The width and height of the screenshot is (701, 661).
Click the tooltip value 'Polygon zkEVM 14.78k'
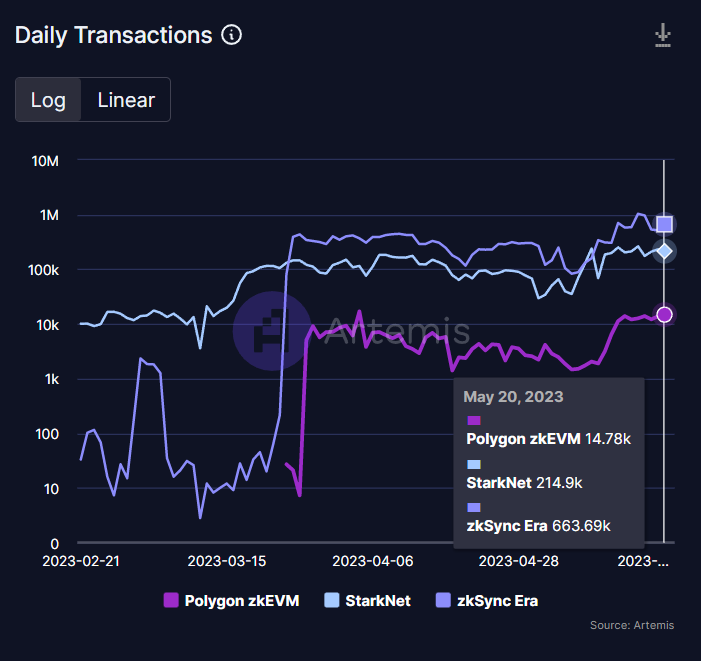pyautogui.click(x=548, y=439)
